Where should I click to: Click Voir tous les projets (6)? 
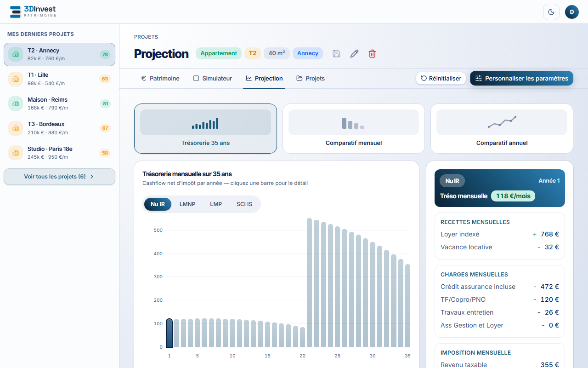coord(59,177)
